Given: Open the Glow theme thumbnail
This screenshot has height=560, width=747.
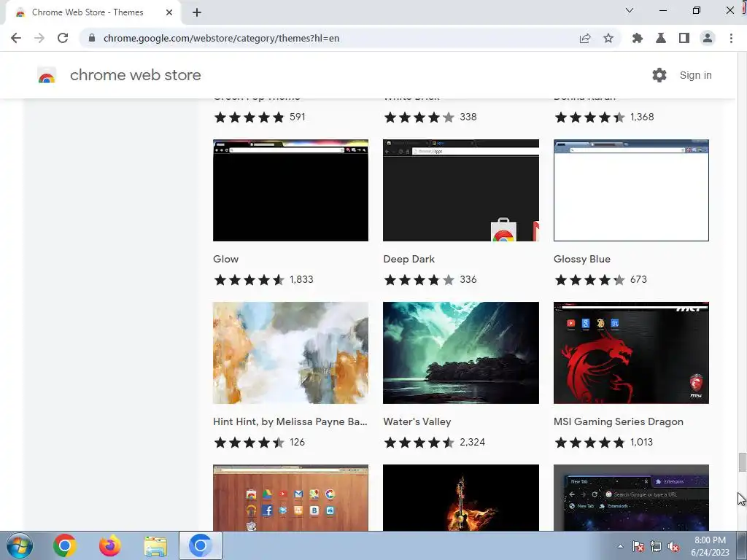Looking at the screenshot, I should tap(290, 190).
